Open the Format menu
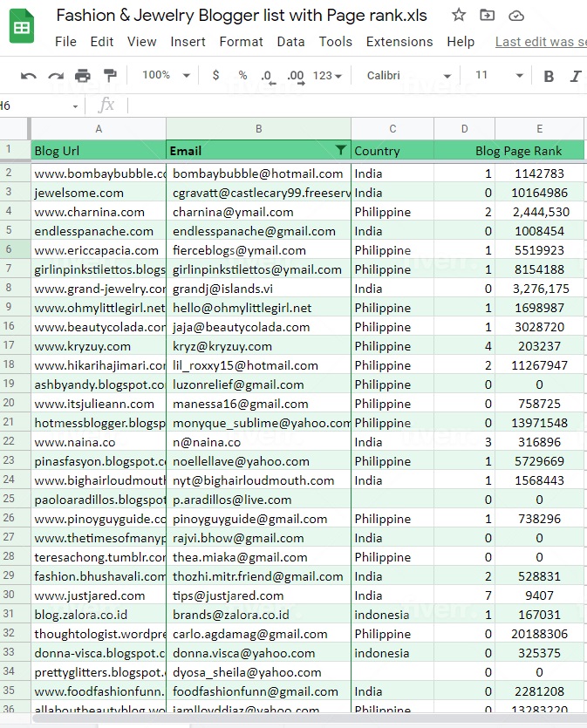 coord(241,42)
